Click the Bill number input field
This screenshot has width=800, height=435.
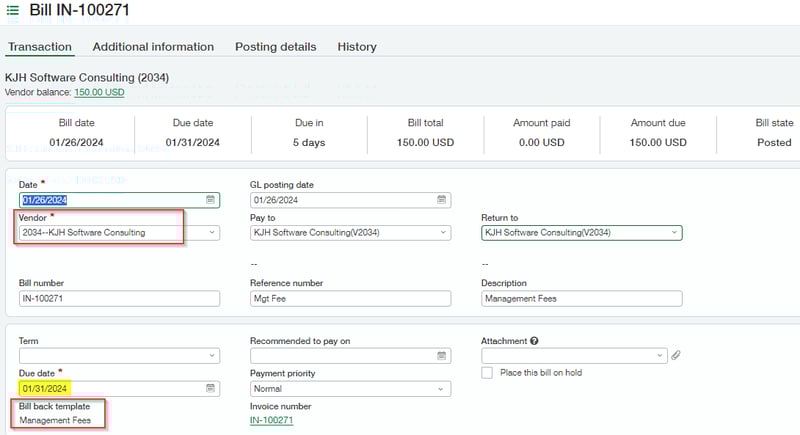(119, 298)
